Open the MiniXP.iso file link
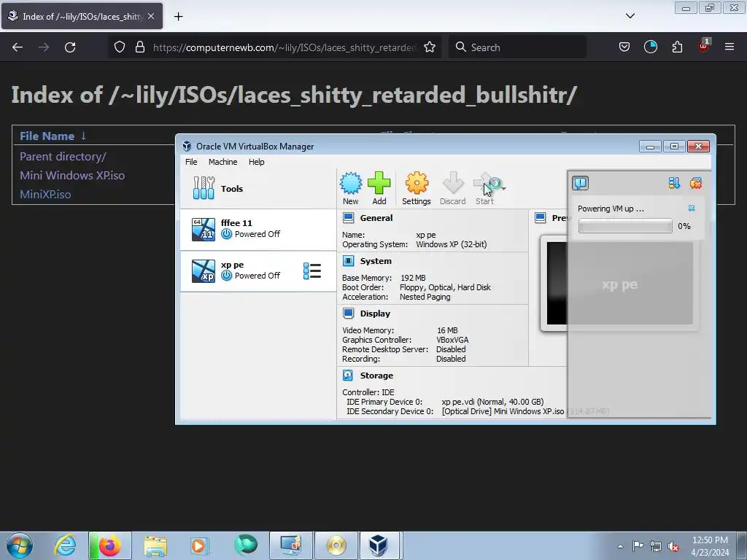Screen dimensions: 747x560 point(45,194)
